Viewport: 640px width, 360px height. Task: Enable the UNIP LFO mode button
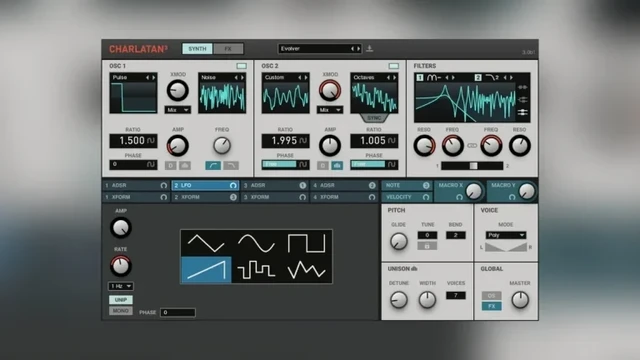tap(120, 300)
